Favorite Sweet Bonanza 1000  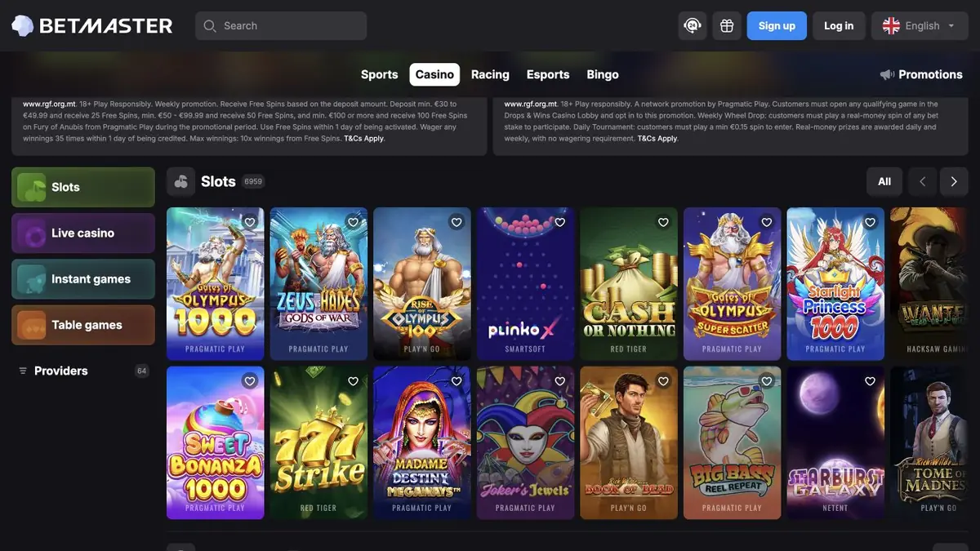(x=250, y=381)
